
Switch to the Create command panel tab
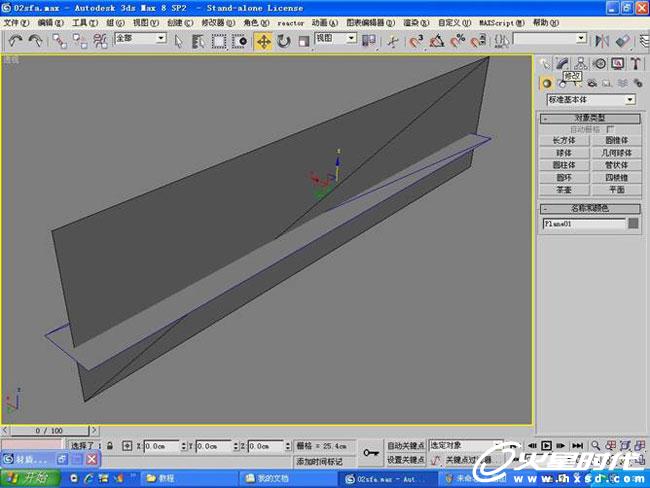pos(545,63)
